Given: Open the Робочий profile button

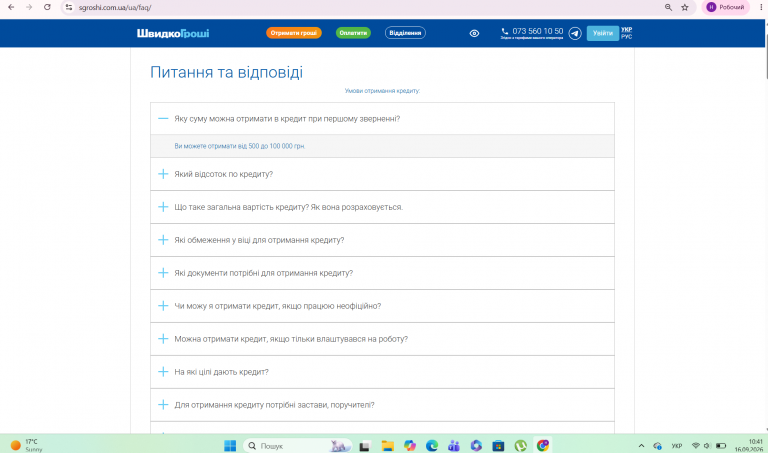Looking at the screenshot, I should click(725, 7).
